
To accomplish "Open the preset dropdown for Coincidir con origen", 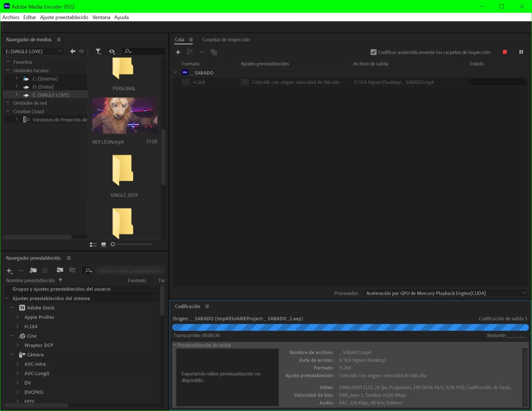I will tap(245, 82).
